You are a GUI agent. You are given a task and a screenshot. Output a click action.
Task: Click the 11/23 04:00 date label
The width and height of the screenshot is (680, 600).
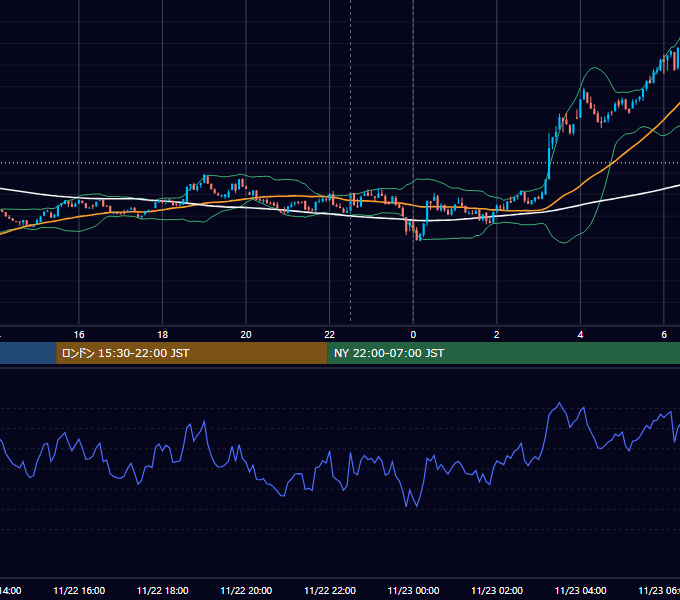[x=580, y=591]
